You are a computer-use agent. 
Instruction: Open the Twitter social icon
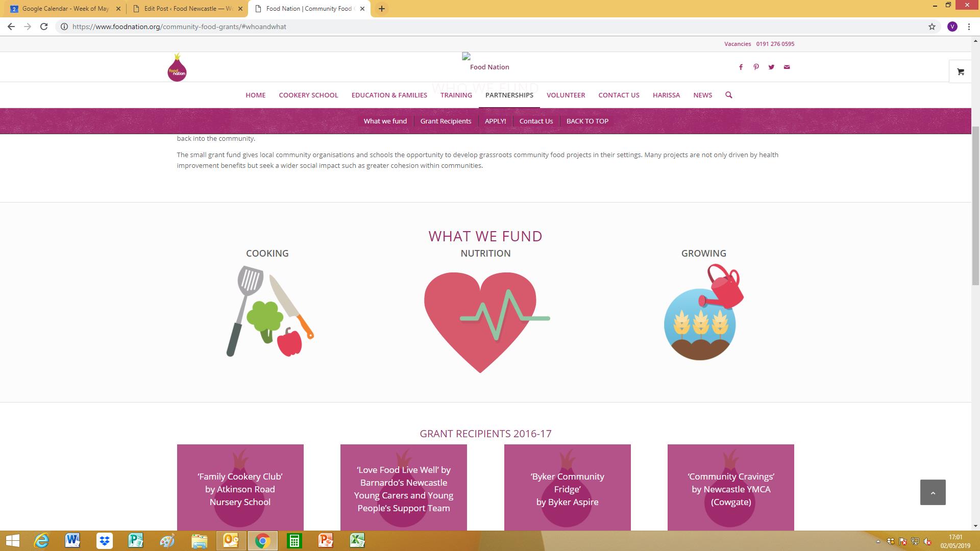[x=771, y=67]
